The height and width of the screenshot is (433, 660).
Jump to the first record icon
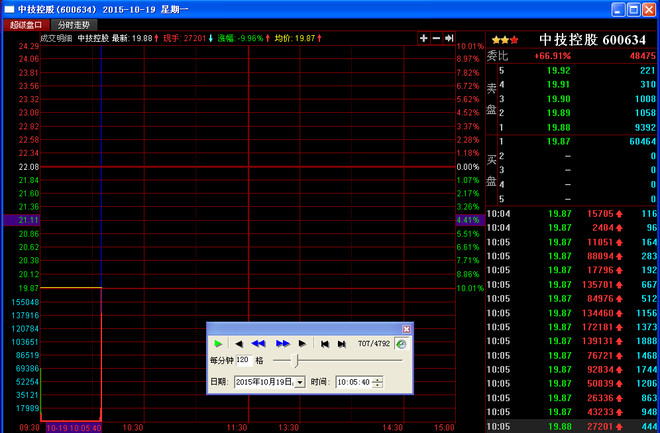[x=325, y=343]
